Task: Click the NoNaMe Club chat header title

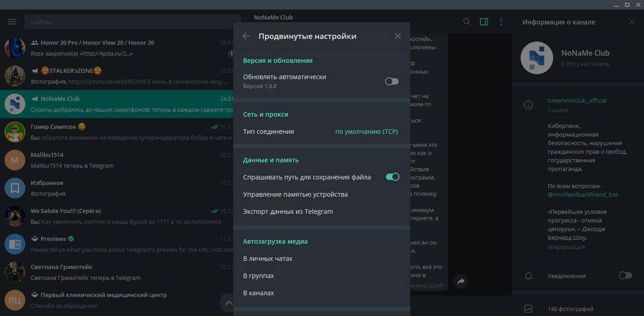Action: click(273, 17)
